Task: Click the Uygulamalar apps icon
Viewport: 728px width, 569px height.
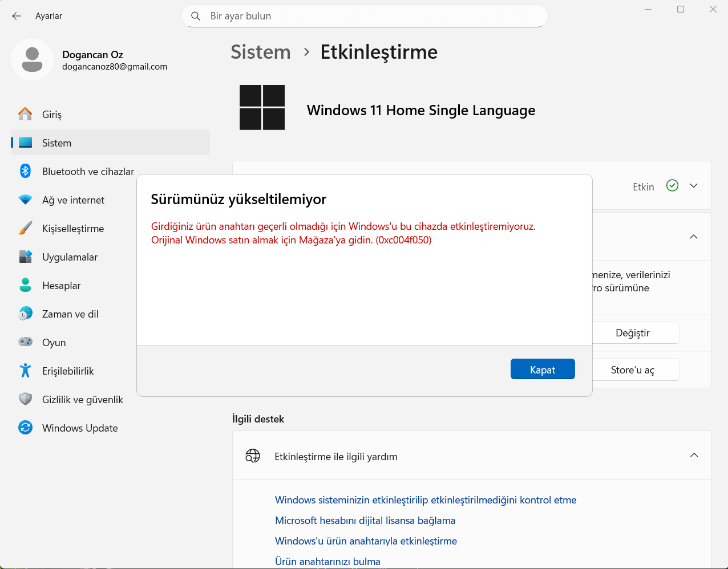Action: (x=25, y=257)
